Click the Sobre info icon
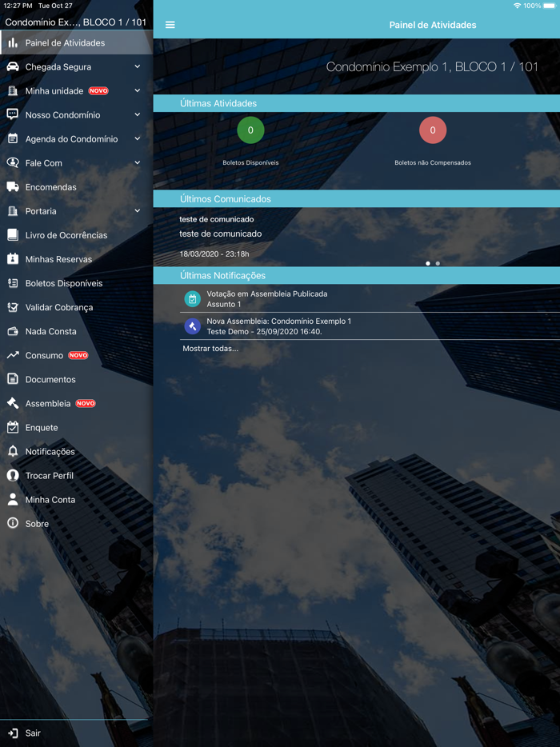This screenshot has width=560, height=747. coord(13,524)
